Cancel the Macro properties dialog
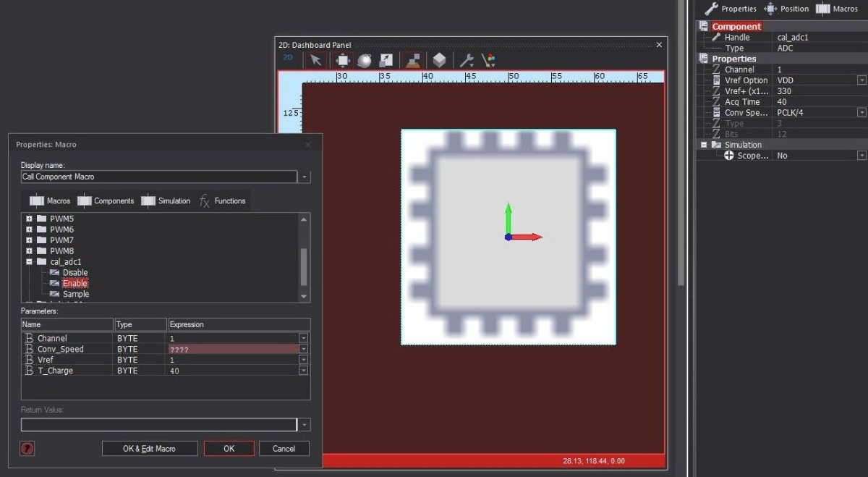The width and height of the screenshot is (868, 477). [x=284, y=449]
